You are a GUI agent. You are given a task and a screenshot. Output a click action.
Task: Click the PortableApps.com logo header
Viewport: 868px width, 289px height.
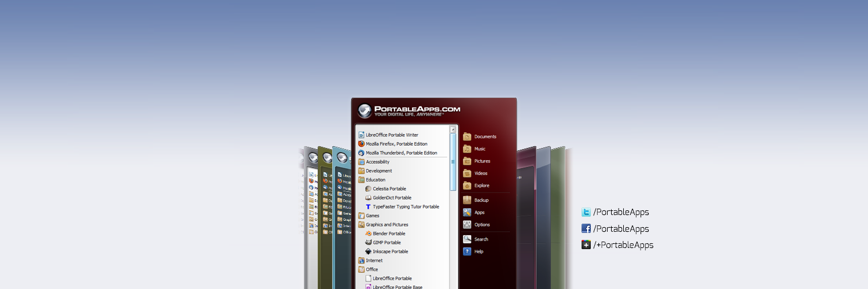(x=409, y=110)
